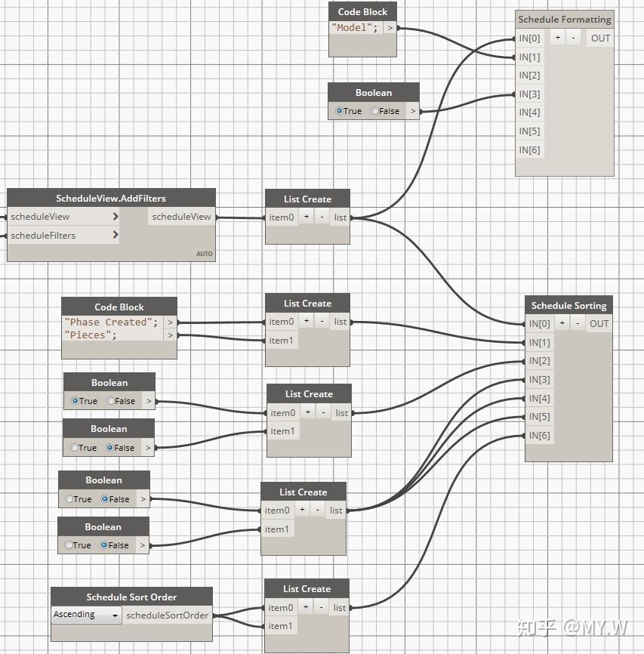Click minus on List Create fed by Schedule Sort Order
The height and width of the screenshot is (654, 644).
pos(321,607)
